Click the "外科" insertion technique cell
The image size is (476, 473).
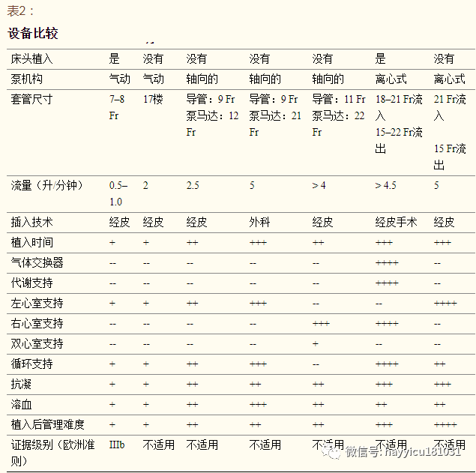[259, 222]
